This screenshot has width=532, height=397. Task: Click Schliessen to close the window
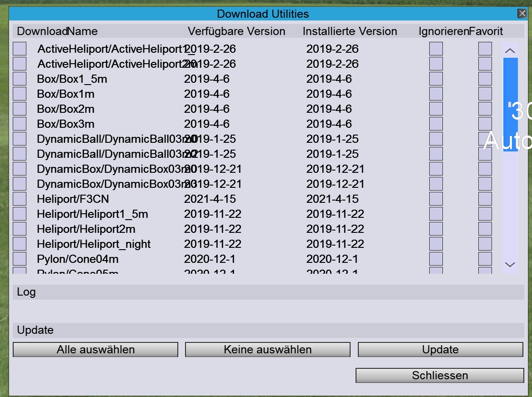click(440, 376)
